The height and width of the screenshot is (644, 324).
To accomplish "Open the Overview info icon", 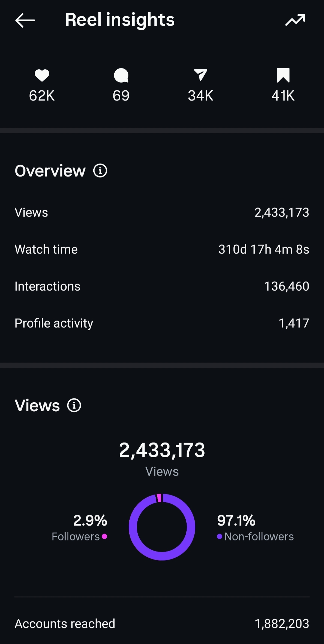I will (100, 171).
